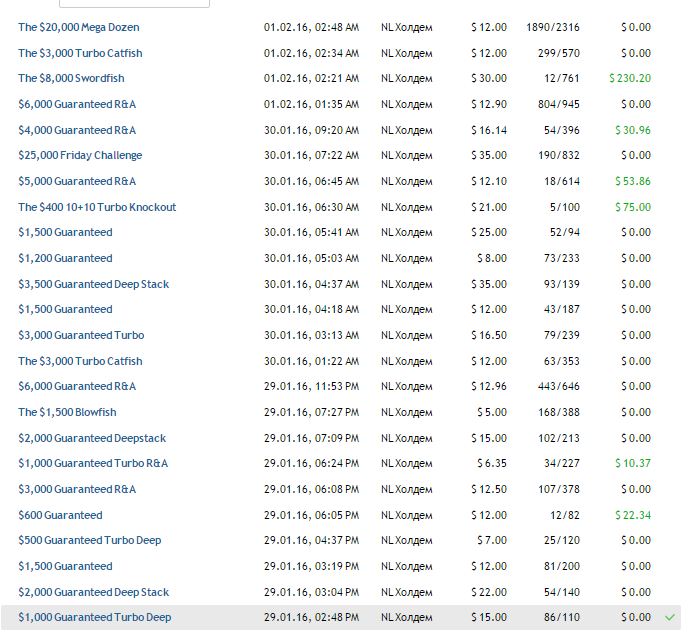View the $5,000 Guaranteed R&A tournament

(77, 181)
